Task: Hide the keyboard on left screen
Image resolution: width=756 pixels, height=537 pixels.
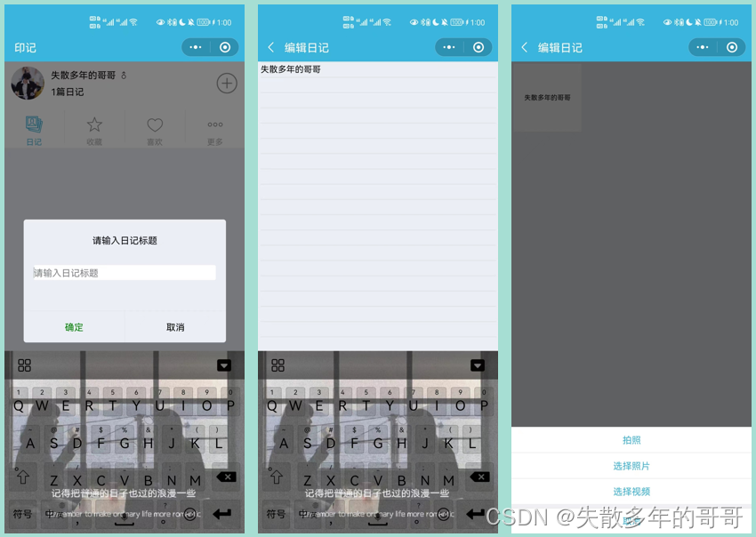Action: (224, 365)
